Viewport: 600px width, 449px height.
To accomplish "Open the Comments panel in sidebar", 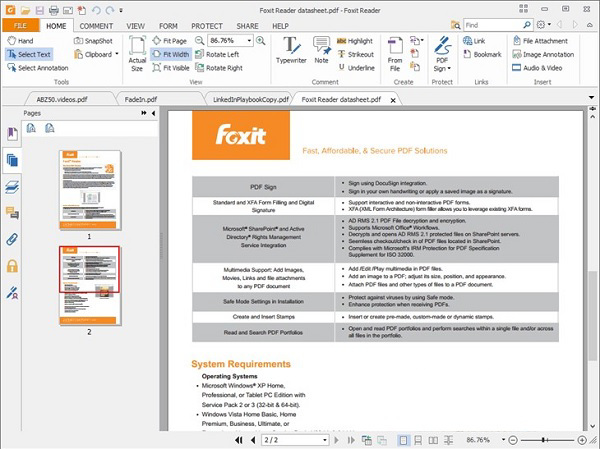I will coord(12,213).
